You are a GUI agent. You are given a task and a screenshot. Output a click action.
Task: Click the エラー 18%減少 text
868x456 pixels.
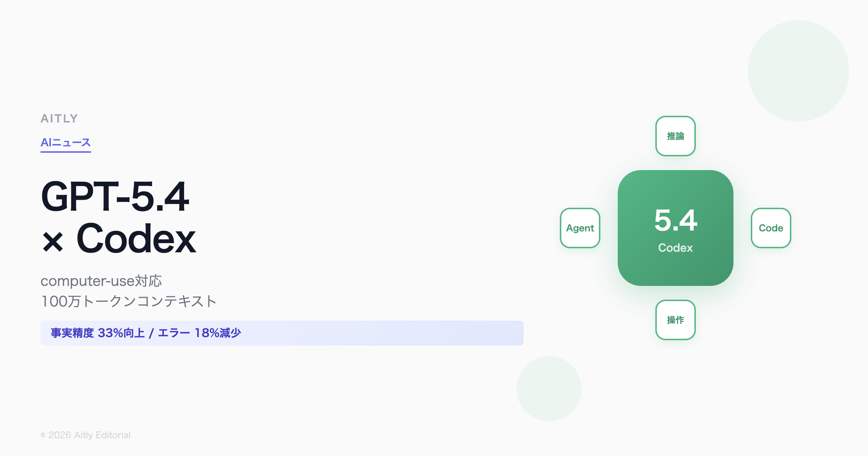[x=199, y=333]
